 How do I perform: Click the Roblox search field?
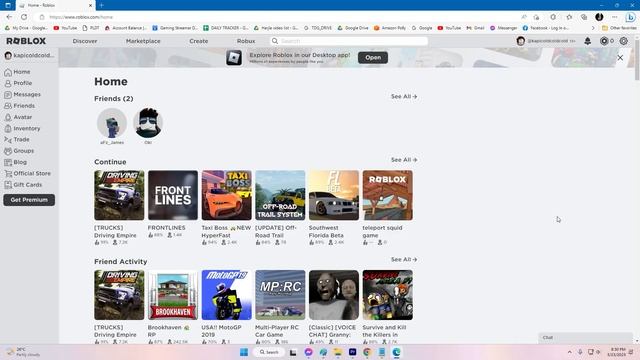(349, 41)
